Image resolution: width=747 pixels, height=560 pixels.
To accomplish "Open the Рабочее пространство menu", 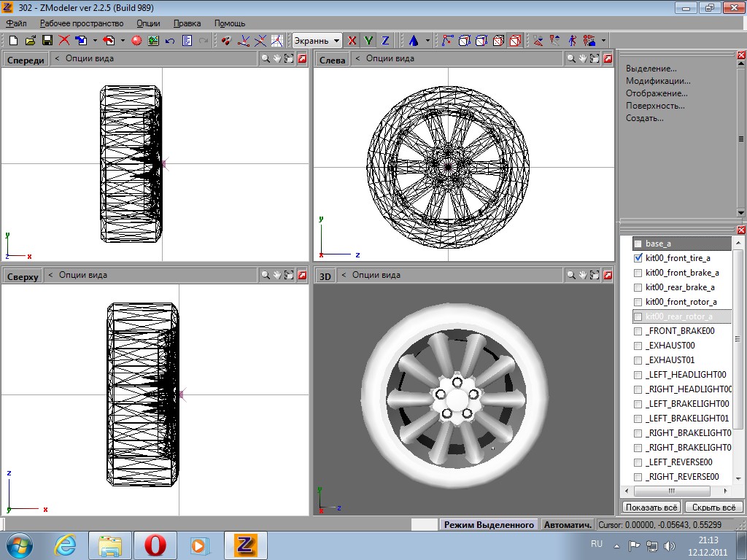I will [82, 23].
